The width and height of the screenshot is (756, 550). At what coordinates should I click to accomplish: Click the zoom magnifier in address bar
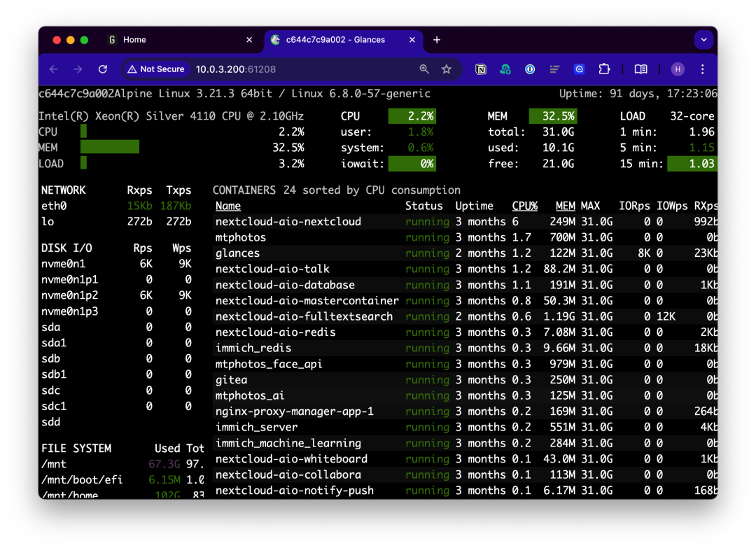point(424,69)
